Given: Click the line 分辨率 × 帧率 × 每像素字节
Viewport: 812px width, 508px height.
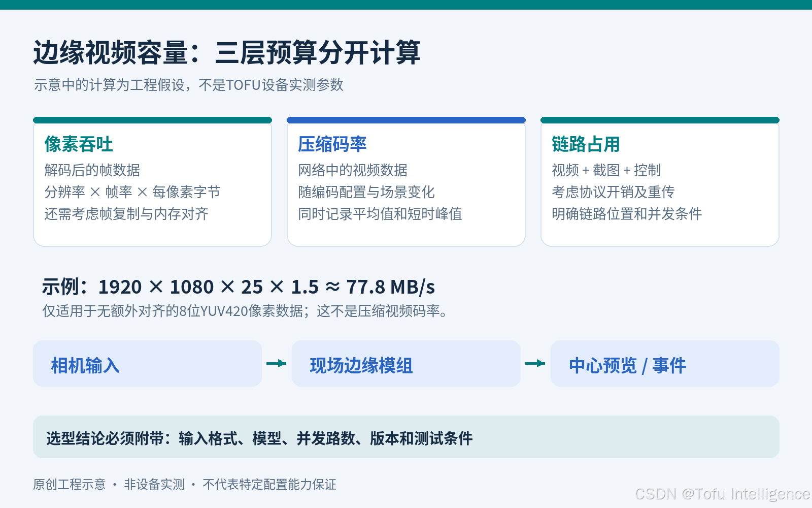Looking at the screenshot, I should (x=132, y=192).
